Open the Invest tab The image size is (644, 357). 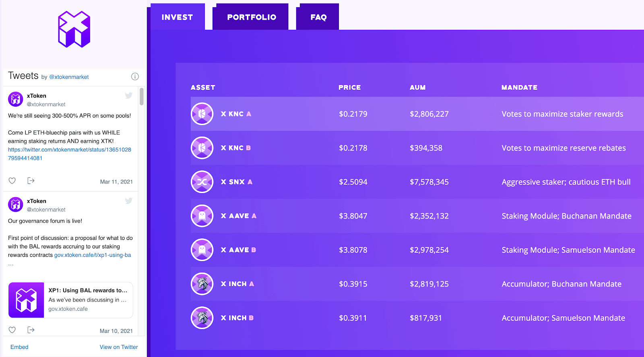(177, 17)
